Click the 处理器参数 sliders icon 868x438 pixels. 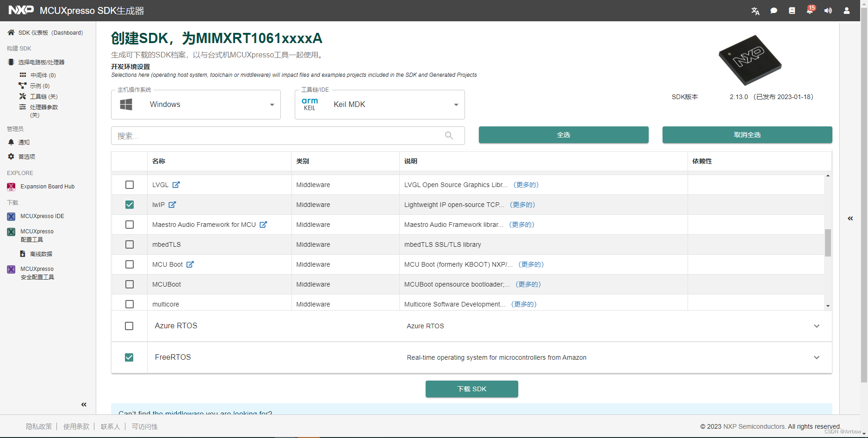pos(23,107)
